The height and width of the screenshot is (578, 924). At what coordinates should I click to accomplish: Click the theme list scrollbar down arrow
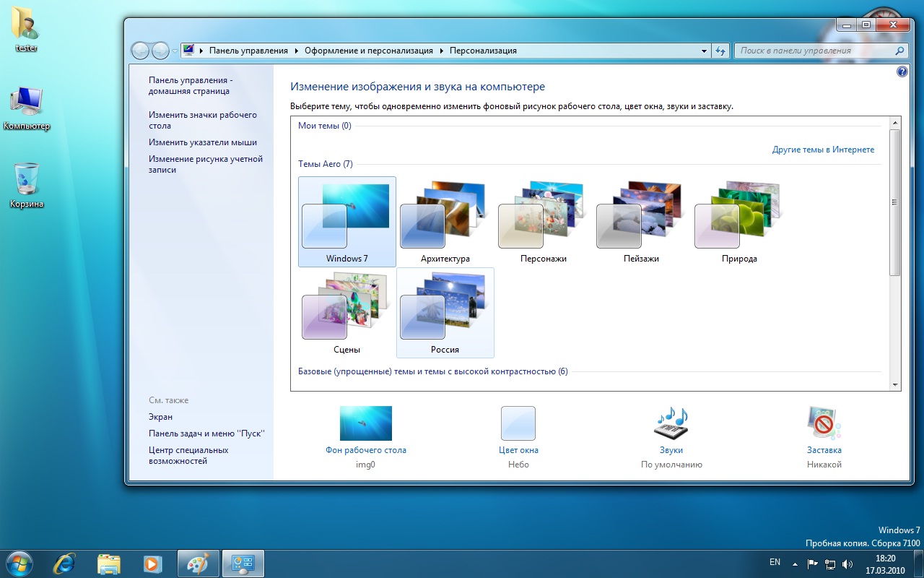(x=895, y=385)
